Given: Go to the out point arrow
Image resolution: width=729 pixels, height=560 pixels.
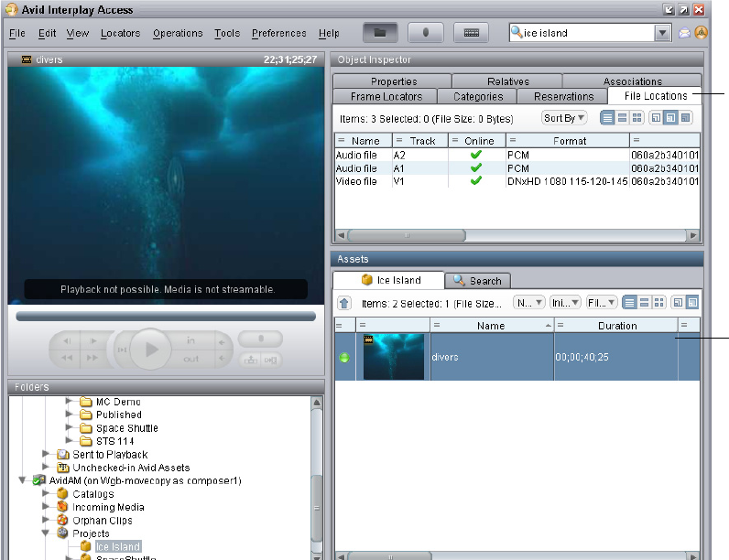Looking at the screenshot, I should coord(222,358).
